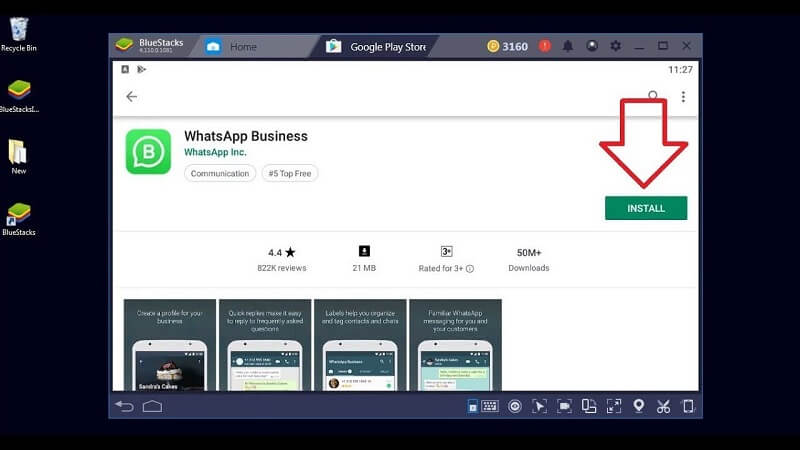Toggle fullscreen mode icon
This screenshot has height=450, width=800.
click(614, 406)
